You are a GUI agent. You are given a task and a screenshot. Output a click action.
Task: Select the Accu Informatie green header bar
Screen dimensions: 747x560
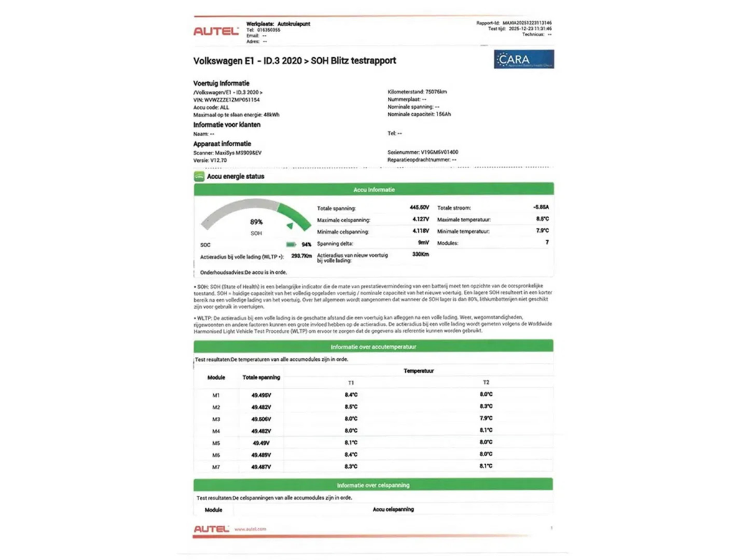point(374,190)
